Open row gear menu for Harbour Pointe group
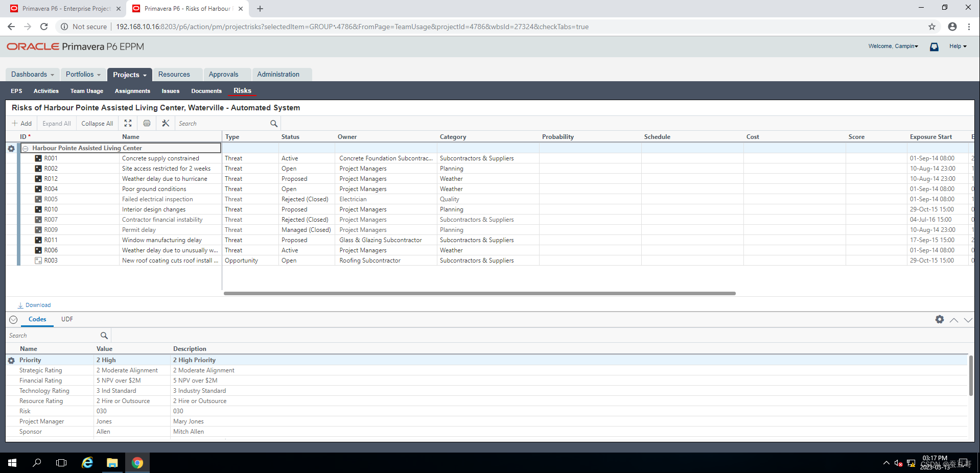Image resolution: width=980 pixels, height=473 pixels. (x=11, y=148)
